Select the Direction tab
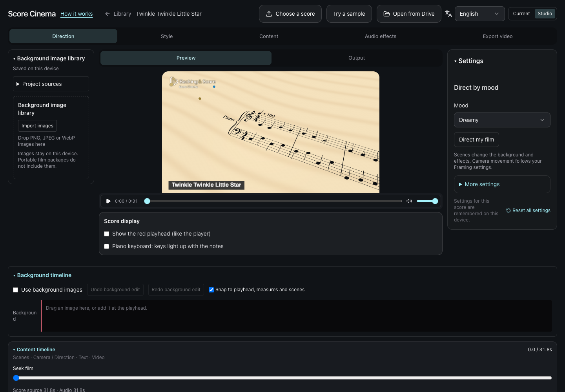Screen dimensions: 565x392 (63, 36)
